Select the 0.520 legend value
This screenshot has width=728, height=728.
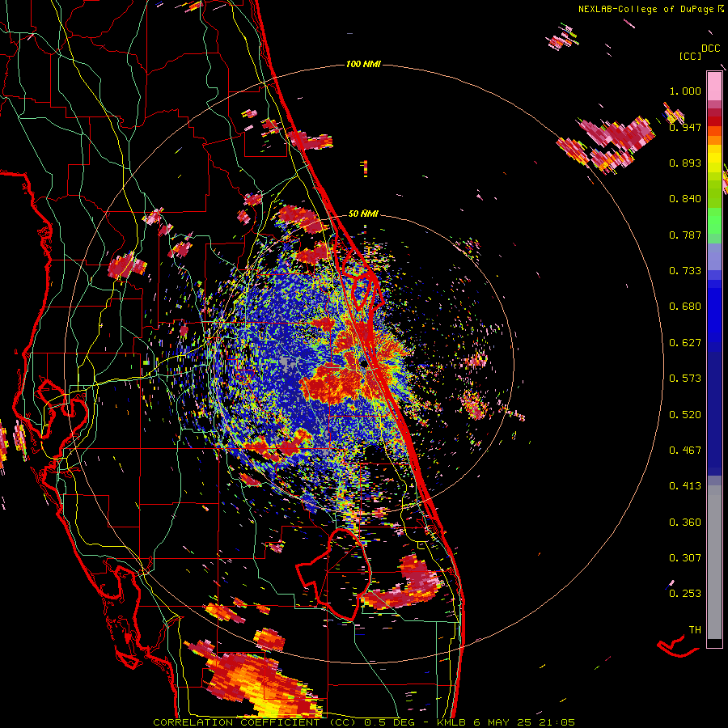pyautogui.click(x=685, y=414)
